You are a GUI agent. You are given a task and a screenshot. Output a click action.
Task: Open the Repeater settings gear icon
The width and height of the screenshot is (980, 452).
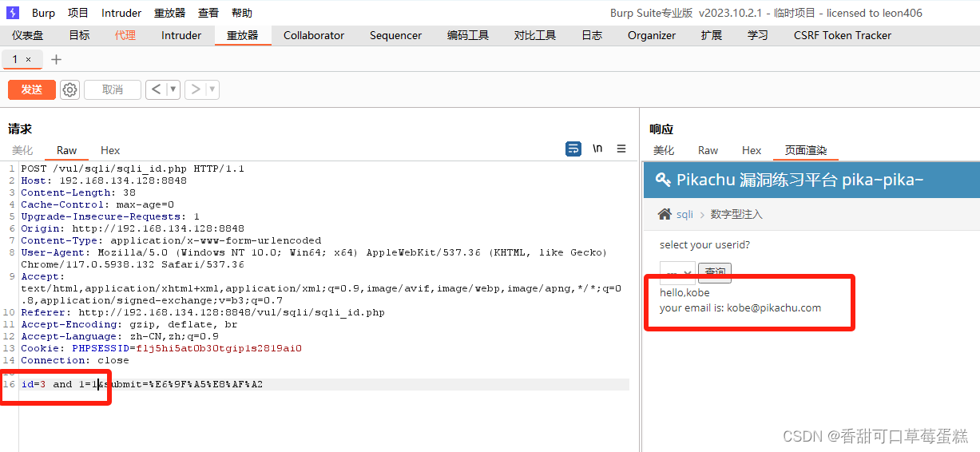click(70, 89)
